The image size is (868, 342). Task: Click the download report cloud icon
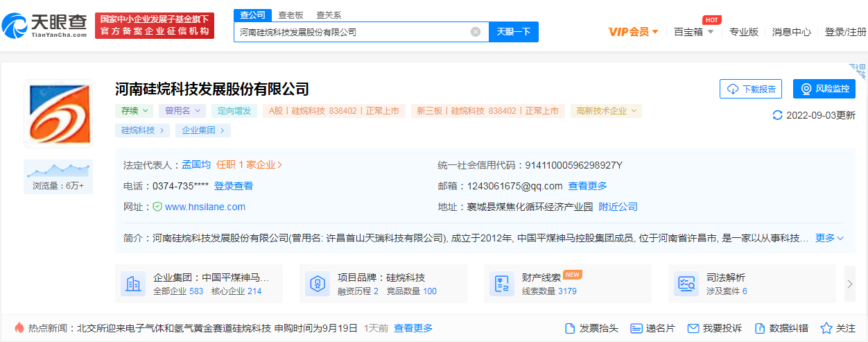(733, 89)
